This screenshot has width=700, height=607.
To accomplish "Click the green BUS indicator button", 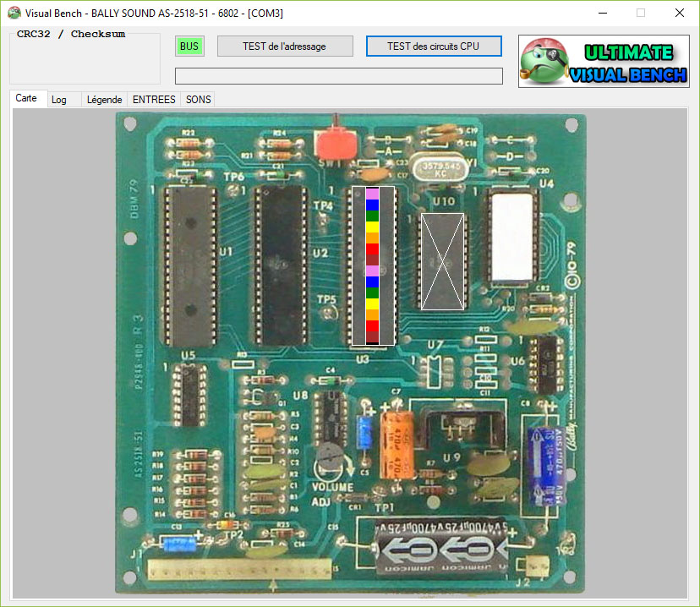I will (189, 46).
